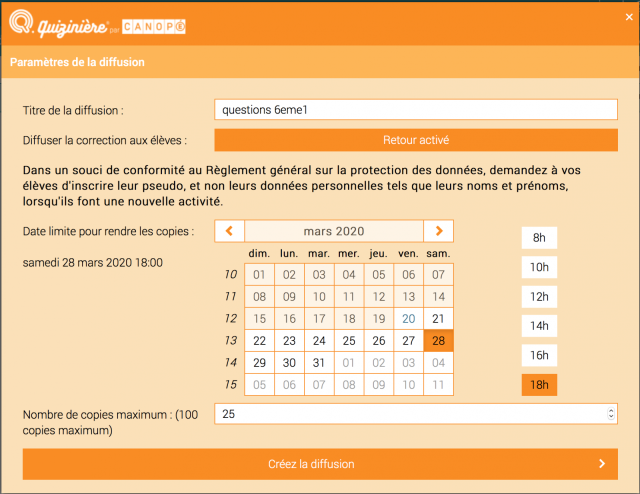Click the Titre de la diffusion field
The width and height of the screenshot is (640, 494).
pos(416,110)
